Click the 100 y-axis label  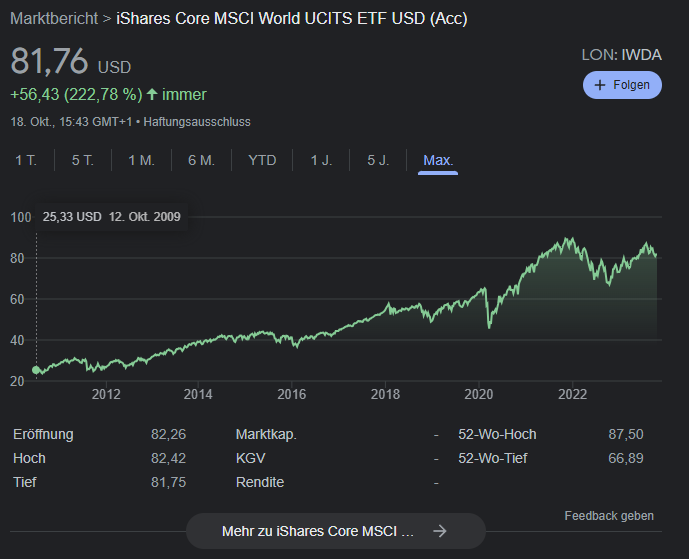tap(21, 217)
